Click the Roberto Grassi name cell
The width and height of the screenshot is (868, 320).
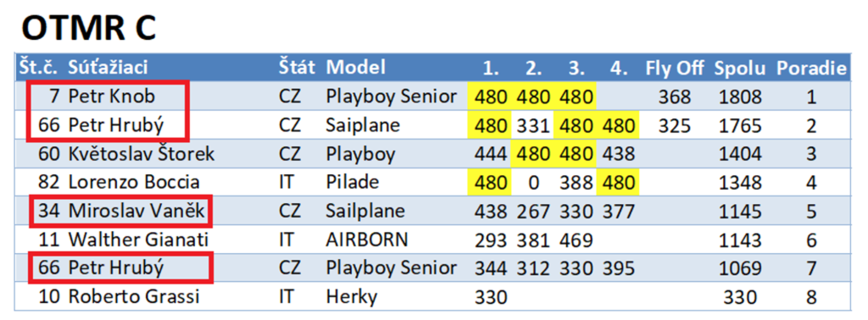[133, 297]
